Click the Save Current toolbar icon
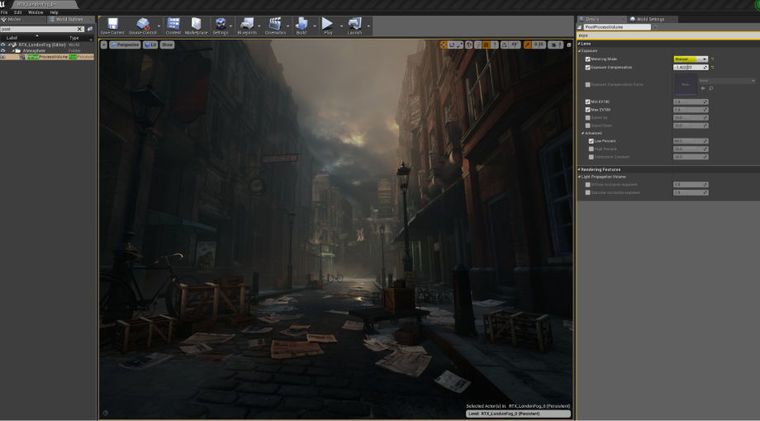 [112, 26]
